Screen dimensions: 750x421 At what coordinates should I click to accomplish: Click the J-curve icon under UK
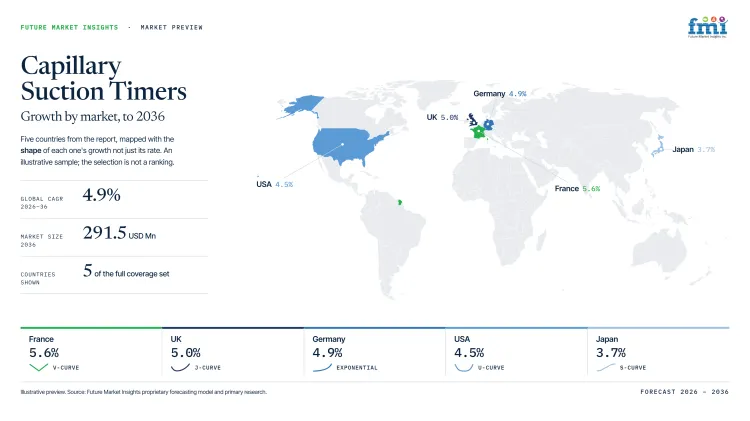point(180,367)
